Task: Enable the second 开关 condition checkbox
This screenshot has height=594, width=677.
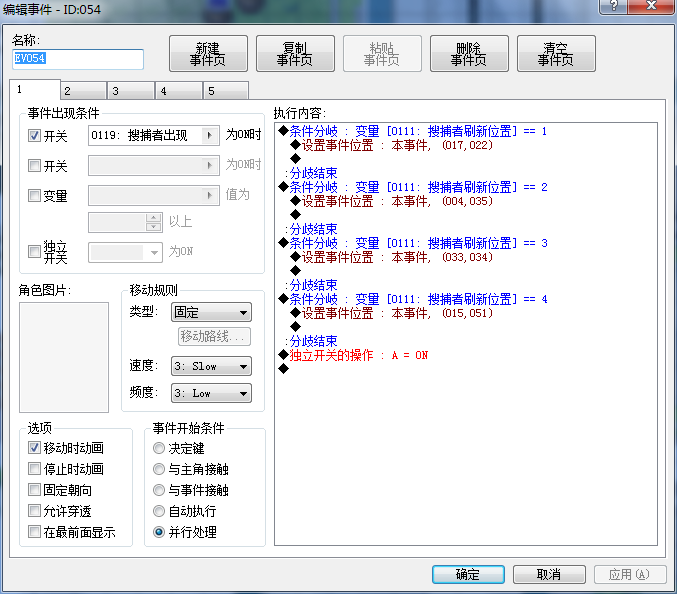Action: (x=34, y=165)
